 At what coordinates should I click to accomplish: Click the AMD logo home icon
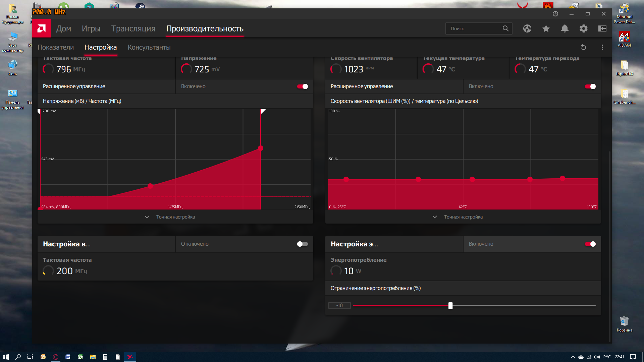click(42, 28)
